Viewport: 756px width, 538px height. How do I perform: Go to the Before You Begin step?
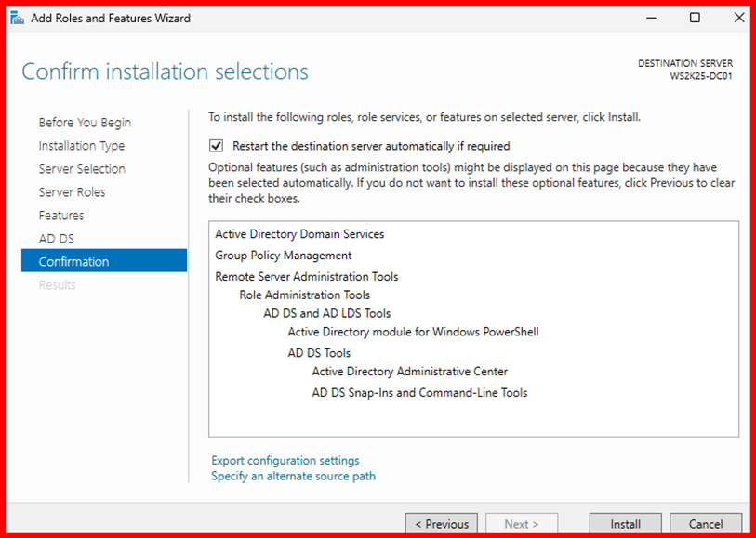point(85,123)
